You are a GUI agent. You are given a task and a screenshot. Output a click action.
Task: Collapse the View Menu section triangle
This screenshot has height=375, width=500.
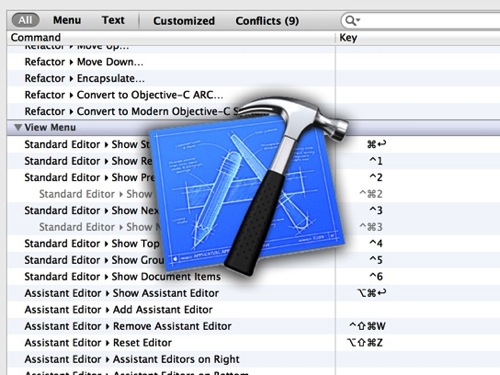tap(18, 127)
